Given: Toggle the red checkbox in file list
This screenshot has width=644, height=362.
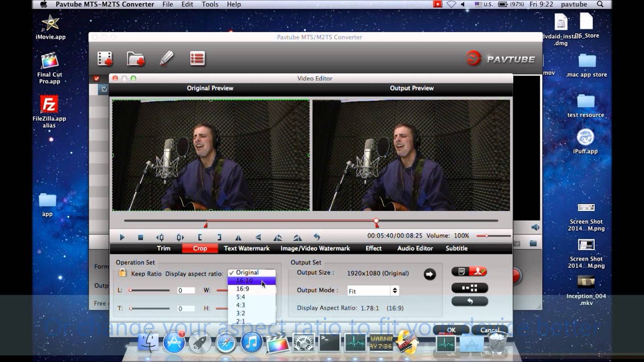Looking at the screenshot, I should [x=96, y=78].
